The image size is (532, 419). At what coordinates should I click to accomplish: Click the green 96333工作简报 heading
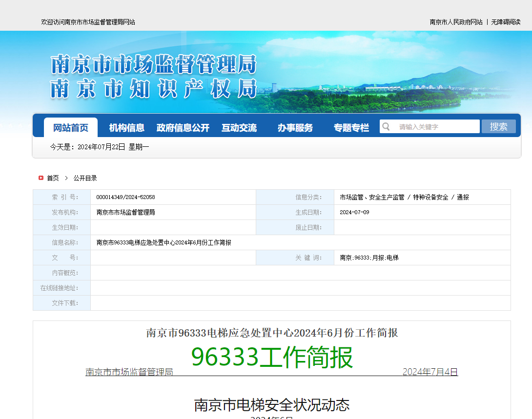point(272,357)
